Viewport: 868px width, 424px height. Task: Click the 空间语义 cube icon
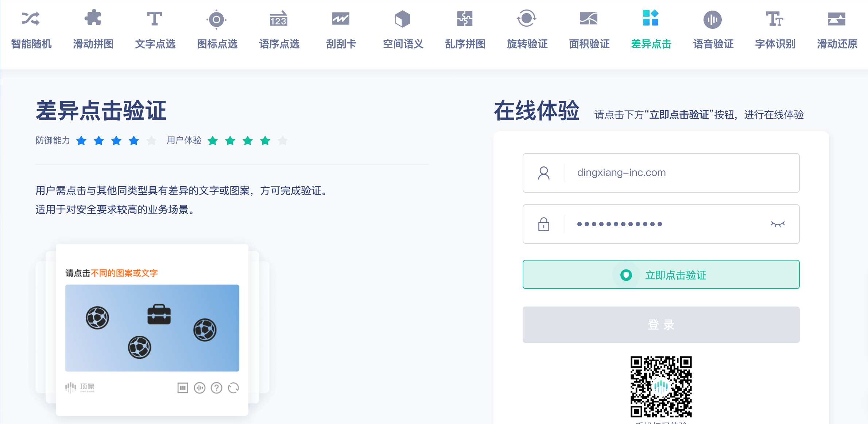click(403, 19)
